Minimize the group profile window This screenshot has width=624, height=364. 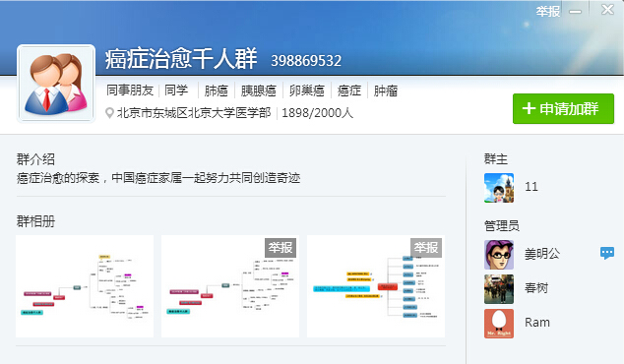[x=575, y=12]
